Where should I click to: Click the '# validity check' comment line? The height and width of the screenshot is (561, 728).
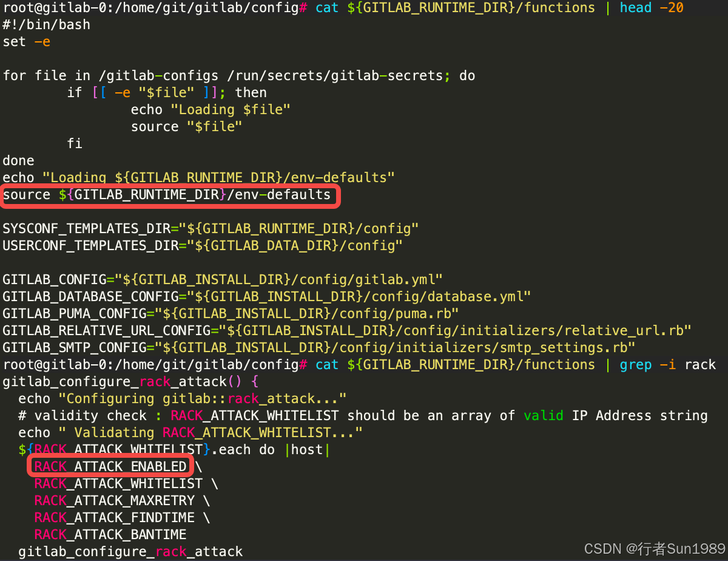363,416
